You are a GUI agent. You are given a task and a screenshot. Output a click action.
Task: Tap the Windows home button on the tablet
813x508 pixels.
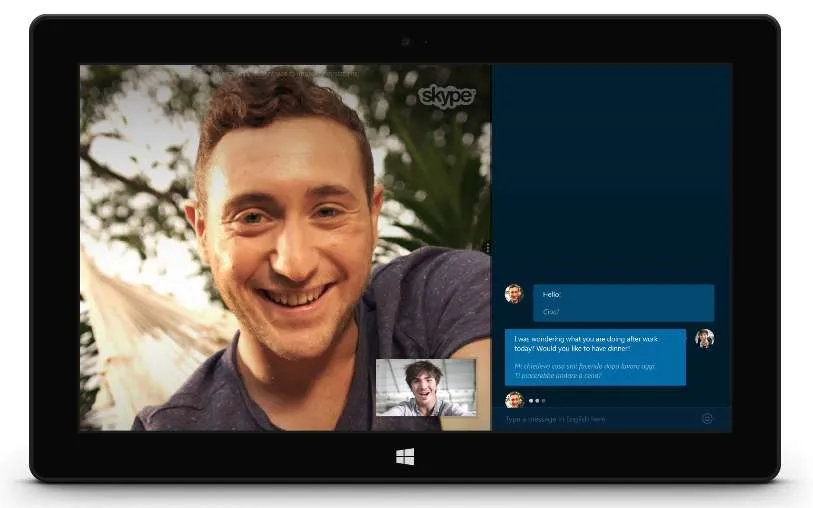click(x=405, y=457)
